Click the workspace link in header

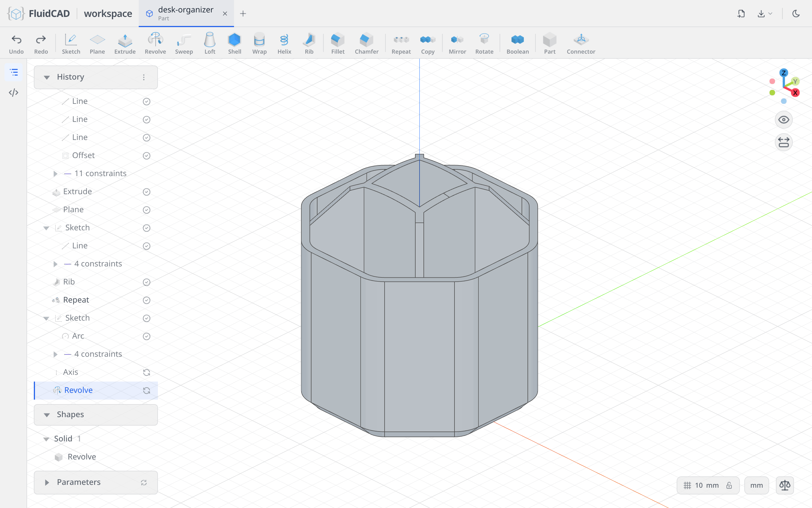click(x=108, y=14)
